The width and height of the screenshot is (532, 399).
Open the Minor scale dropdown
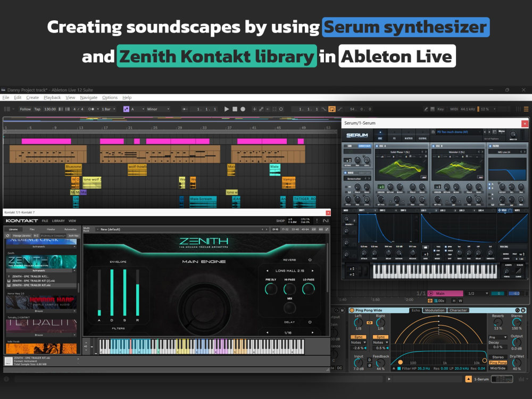pyautogui.click(x=158, y=109)
